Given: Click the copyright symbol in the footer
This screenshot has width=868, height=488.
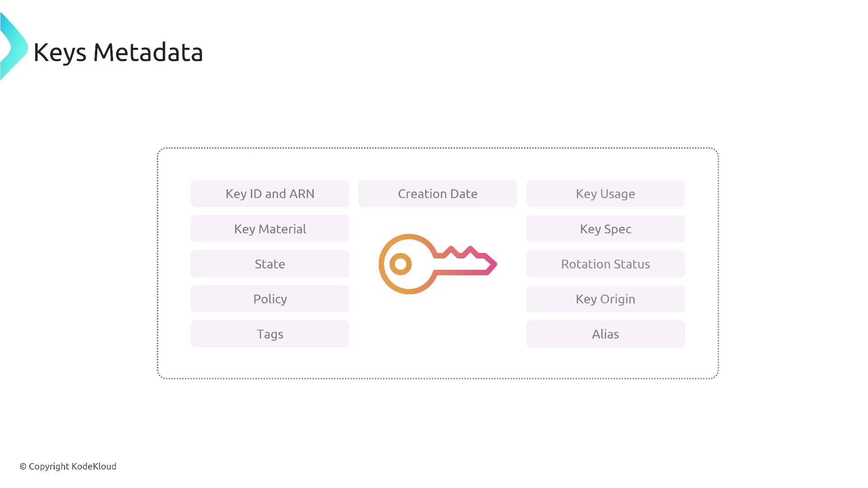Looking at the screenshot, I should [23, 466].
